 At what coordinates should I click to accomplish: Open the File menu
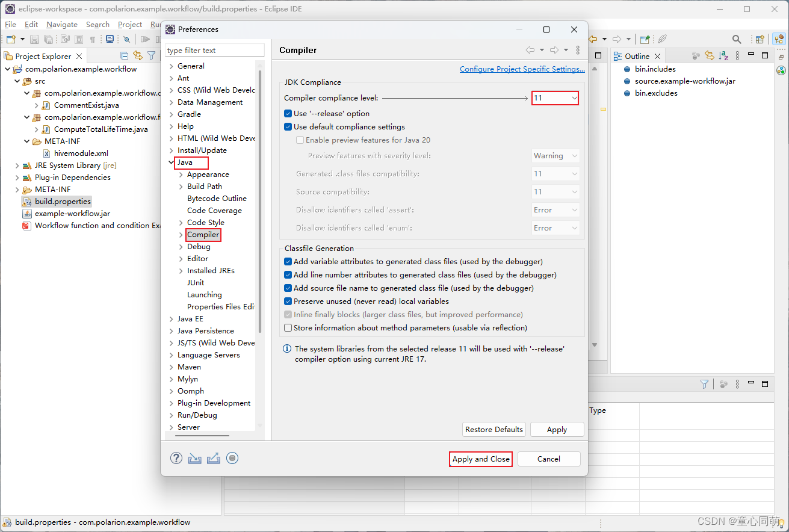click(10, 25)
